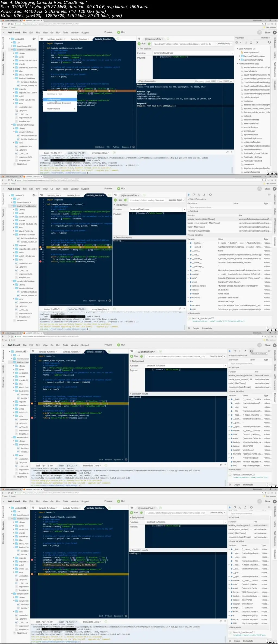This screenshot has width=278, height=644.
Task: Click the green debug bug icon in first frame's test panel
Action: [x=149, y=43]
